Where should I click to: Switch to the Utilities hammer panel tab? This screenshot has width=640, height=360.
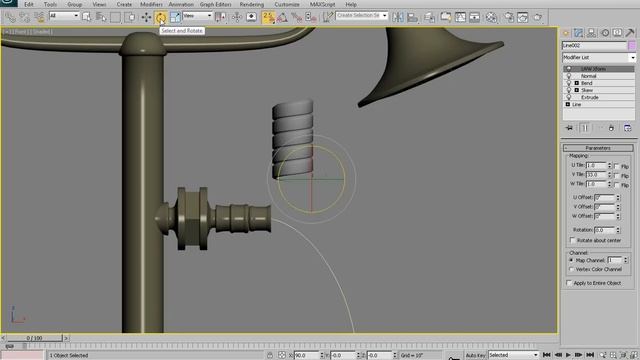(630, 33)
